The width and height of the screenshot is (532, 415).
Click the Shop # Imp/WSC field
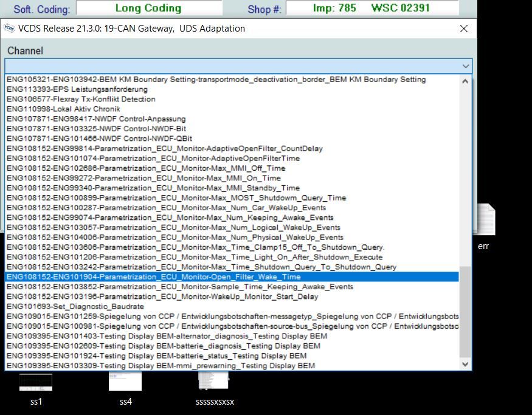tap(372, 8)
